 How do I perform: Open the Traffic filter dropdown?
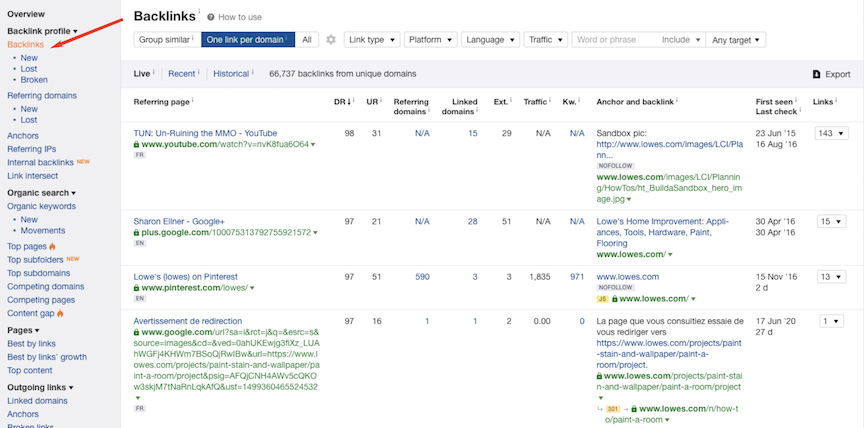(x=546, y=40)
